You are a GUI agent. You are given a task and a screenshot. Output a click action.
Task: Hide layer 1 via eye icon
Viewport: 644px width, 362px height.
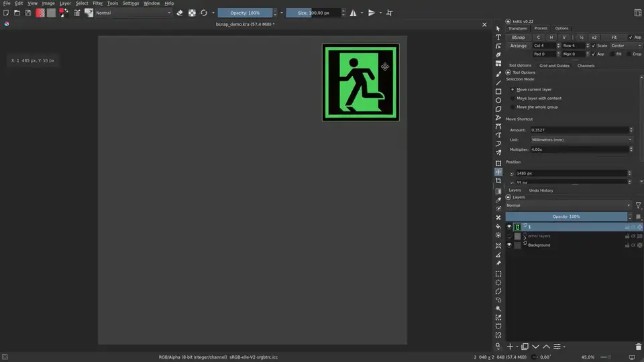(x=509, y=227)
